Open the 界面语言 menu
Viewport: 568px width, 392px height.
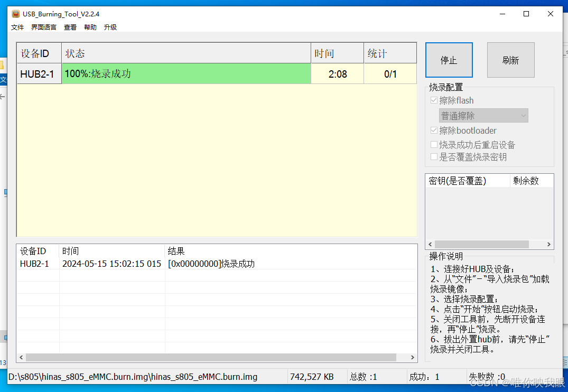pos(44,27)
